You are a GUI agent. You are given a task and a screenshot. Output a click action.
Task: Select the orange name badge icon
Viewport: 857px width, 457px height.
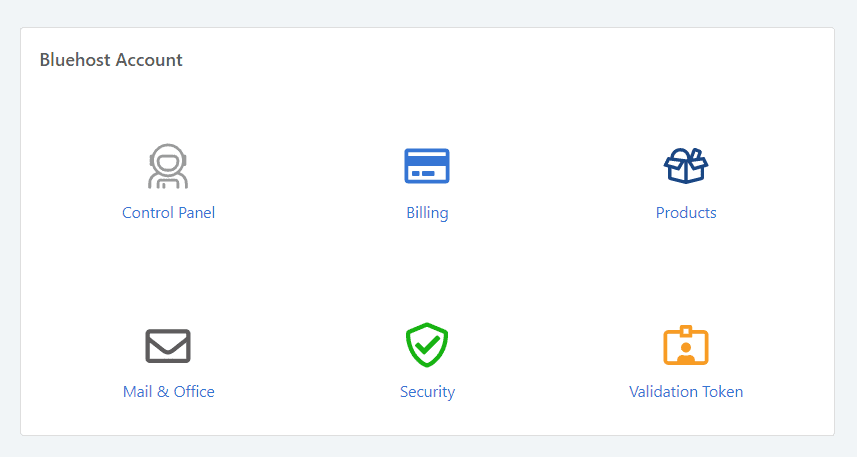pos(686,345)
